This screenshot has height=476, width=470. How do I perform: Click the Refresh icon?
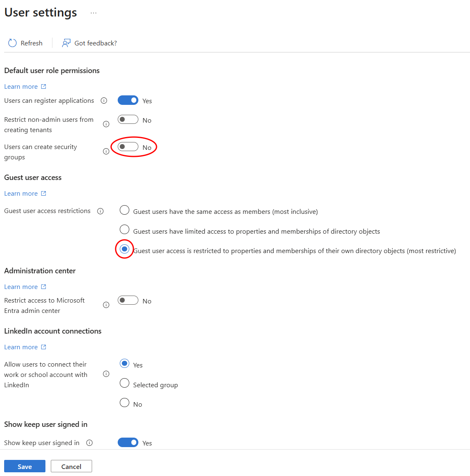[12, 43]
